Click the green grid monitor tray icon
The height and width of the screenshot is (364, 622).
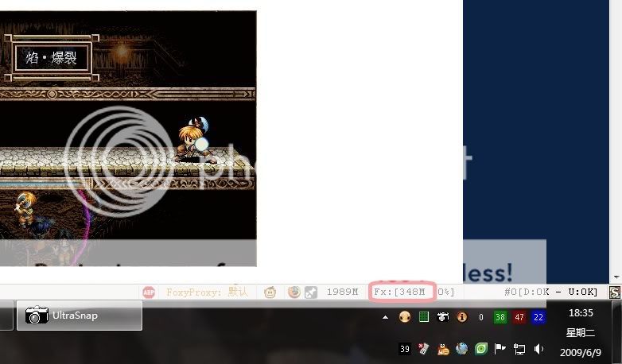(424, 317)
